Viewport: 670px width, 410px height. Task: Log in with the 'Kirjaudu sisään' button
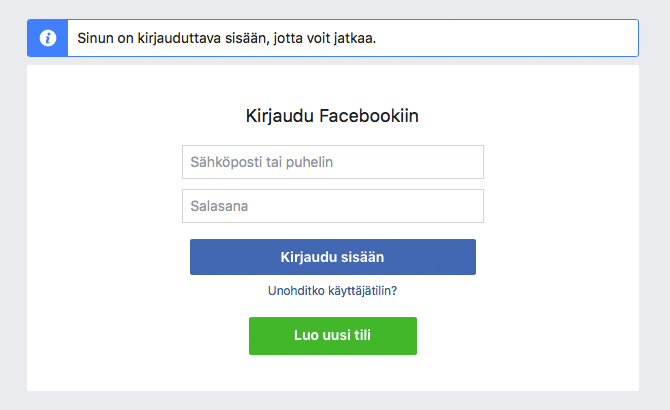332,257
